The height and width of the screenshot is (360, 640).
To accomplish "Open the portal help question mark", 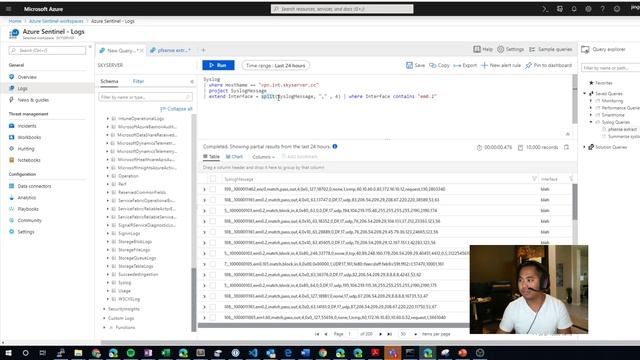I will click(x=602, y=9).
